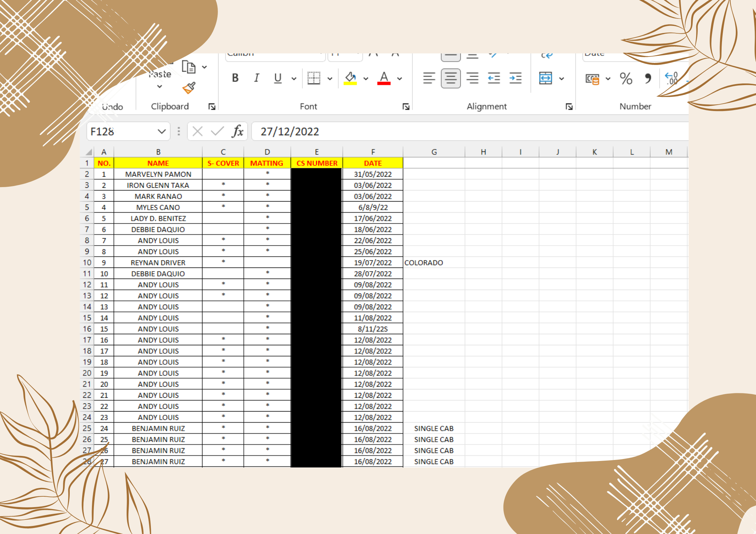Toggle Underline formatting
The width and height of the screenshot is (756, 534).
[278, 78]
